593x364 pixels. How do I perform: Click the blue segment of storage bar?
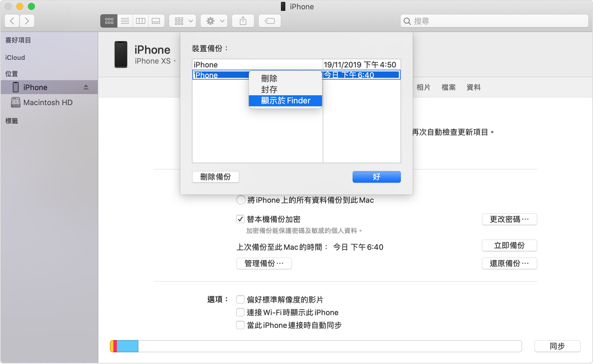tap(127, 346)
